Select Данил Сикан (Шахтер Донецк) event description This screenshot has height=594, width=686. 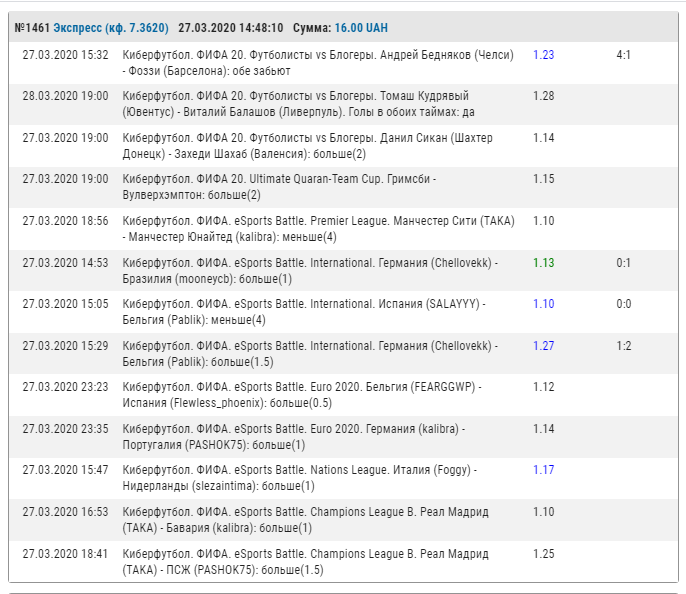(x=308, y=146)
